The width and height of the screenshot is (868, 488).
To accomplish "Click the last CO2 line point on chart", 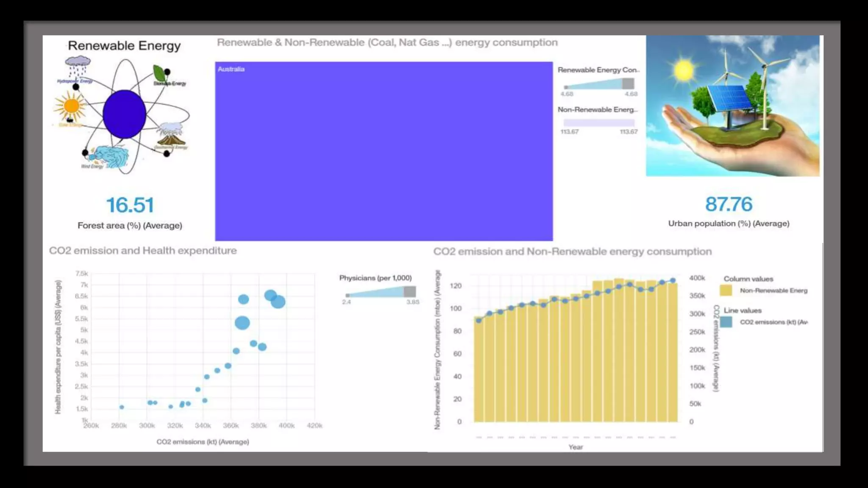I will point(673,280).
